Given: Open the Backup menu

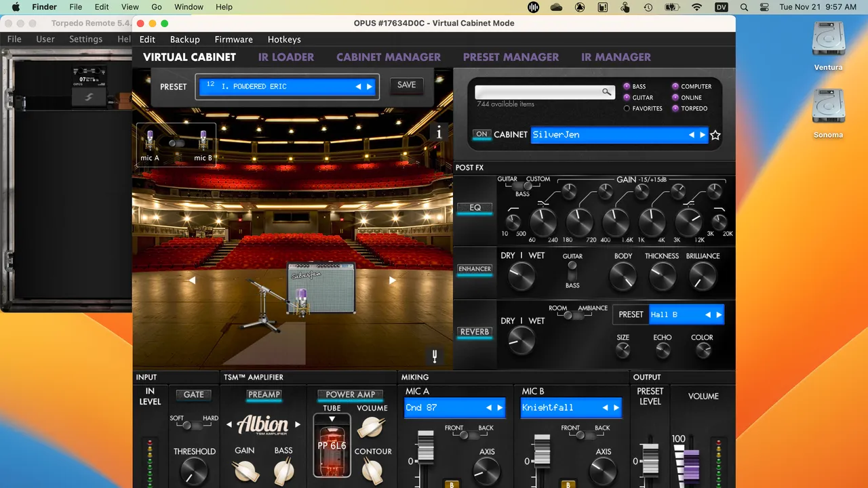Looking at the screenshot, I should coord(184,39).
